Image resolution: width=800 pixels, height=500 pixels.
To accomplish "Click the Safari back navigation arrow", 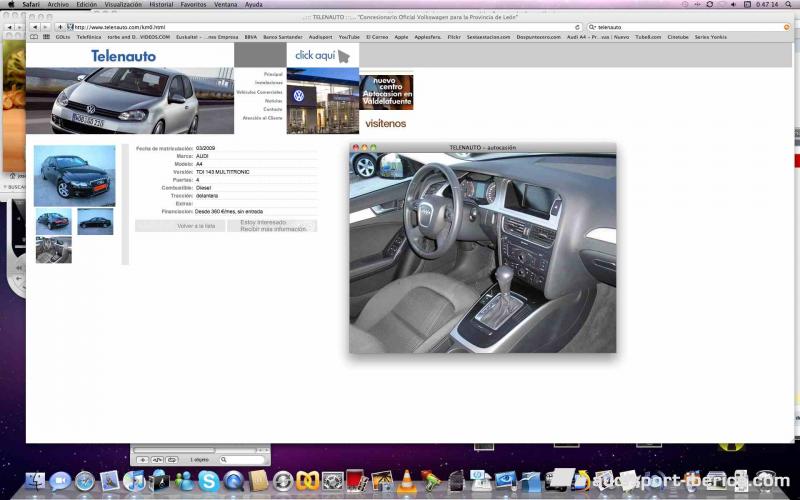I will tap(37, 27).
